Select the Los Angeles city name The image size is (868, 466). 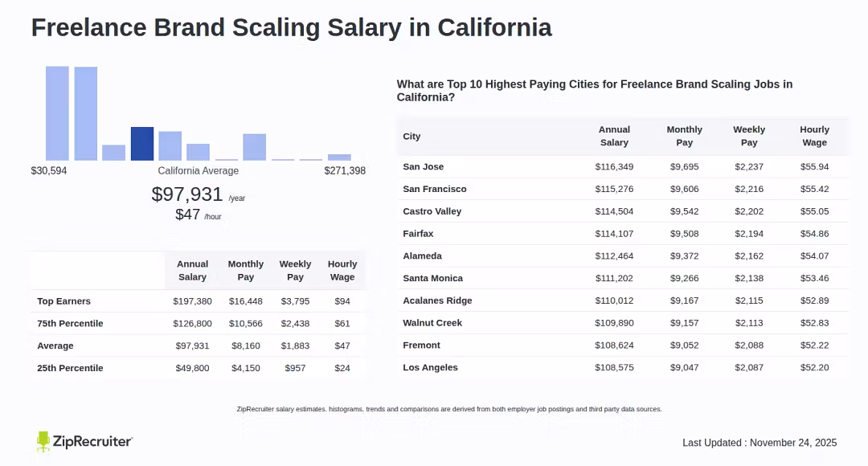point(431,367)
